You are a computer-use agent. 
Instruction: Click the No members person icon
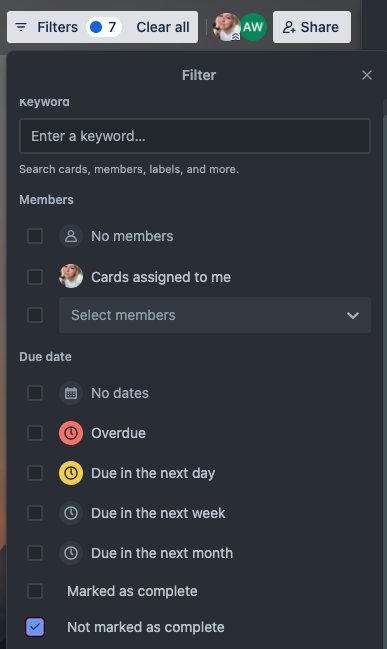(x=71, y=236)
